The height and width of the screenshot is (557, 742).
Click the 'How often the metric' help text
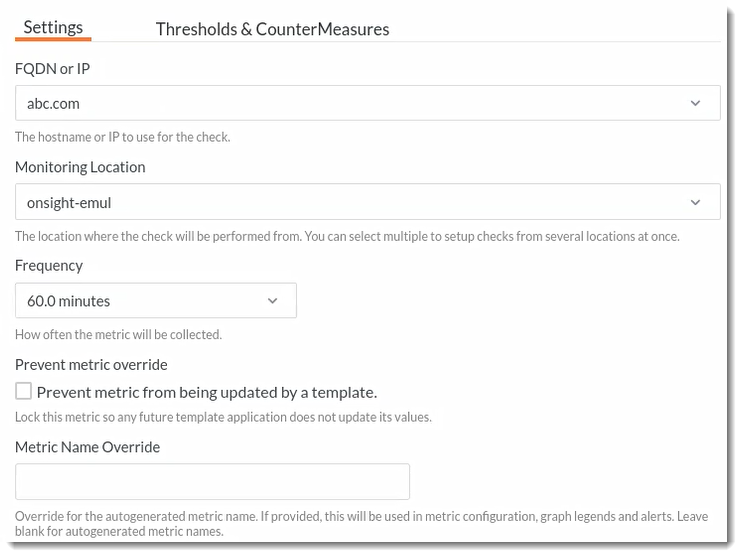pyautogui.click(x=118, y=335)
